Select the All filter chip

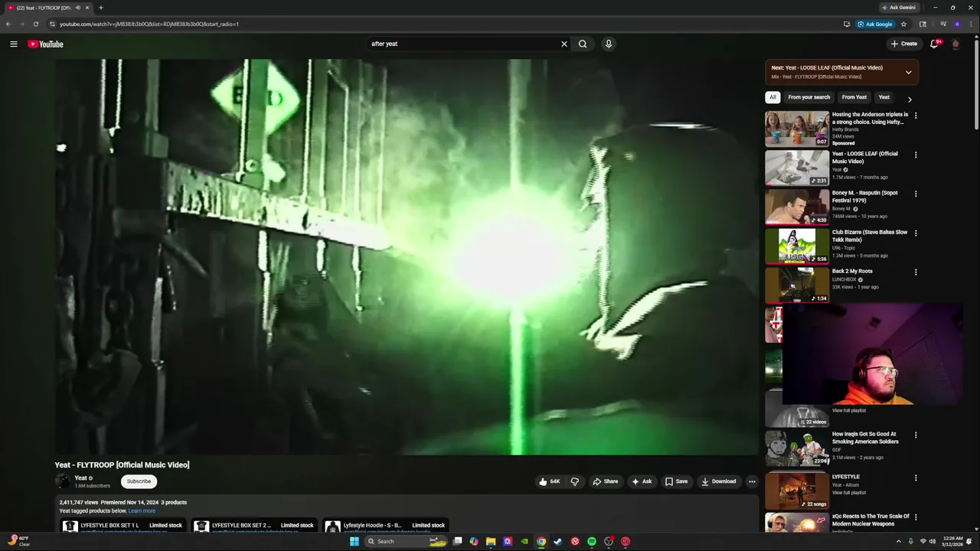click(773, 97)
